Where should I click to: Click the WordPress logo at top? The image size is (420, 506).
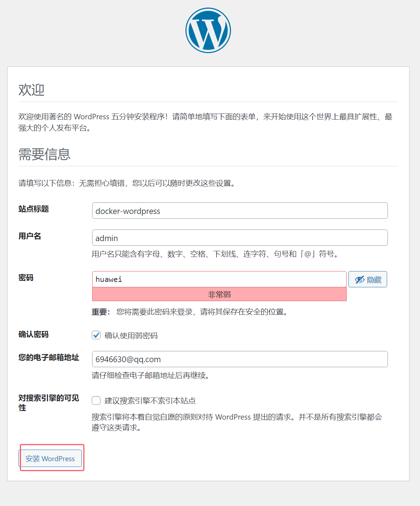(208, 30)
